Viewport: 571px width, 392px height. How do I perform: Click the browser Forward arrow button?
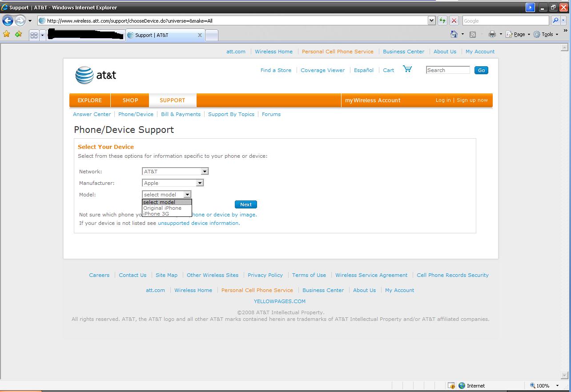coord(20,20)
